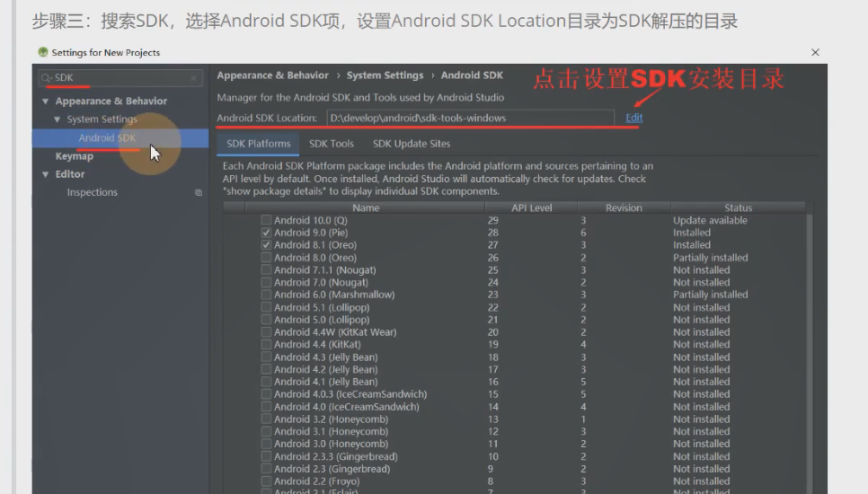This screenshot has height=494, width=868.
Task: Uncheck the Android 8.1 (Oreo) checkbox
Action: [266, 244]
